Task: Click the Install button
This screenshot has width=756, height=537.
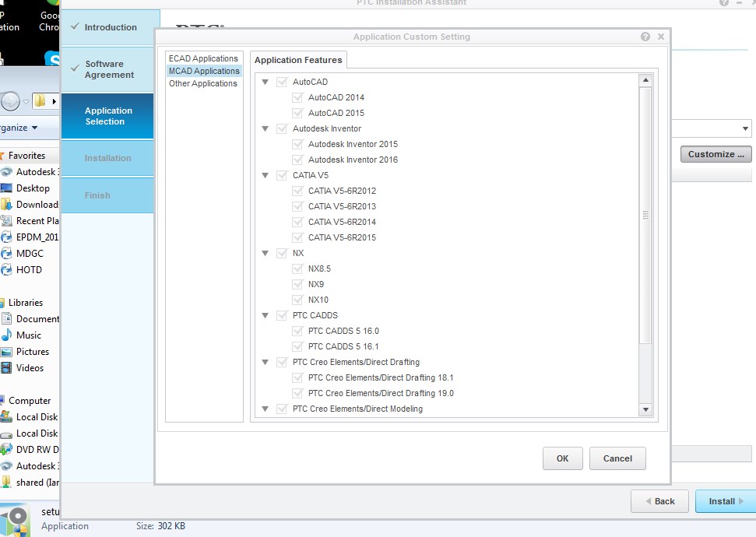Action: (726, 501)
